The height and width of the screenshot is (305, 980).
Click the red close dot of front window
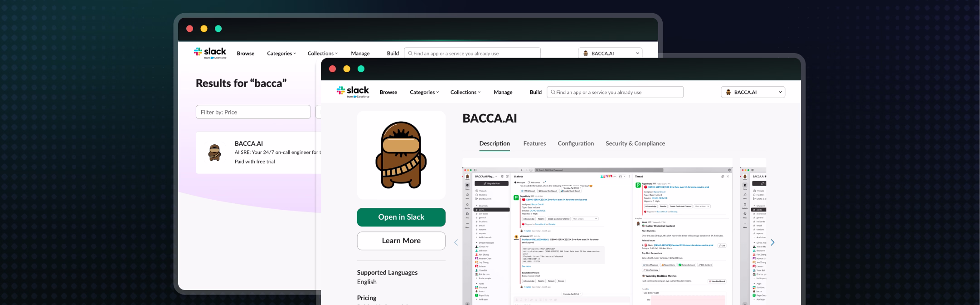click(332, 69)
